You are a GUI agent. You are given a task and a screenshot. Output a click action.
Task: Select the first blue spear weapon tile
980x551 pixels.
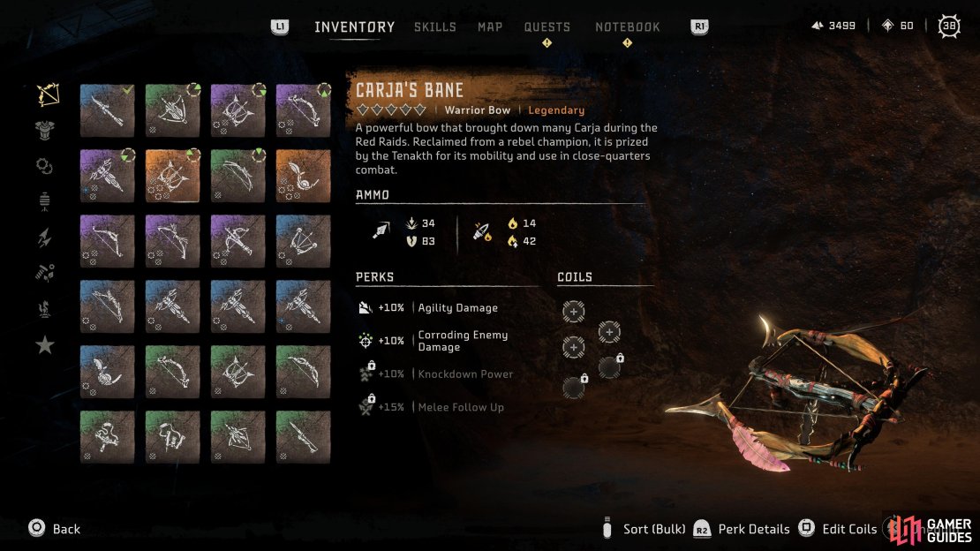click(107, 110)
